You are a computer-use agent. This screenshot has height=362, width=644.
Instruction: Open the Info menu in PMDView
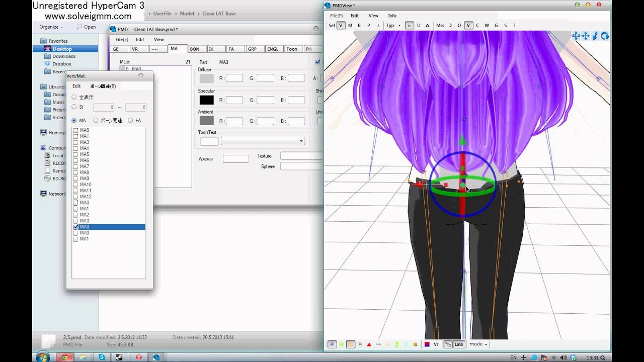(392, 16)
